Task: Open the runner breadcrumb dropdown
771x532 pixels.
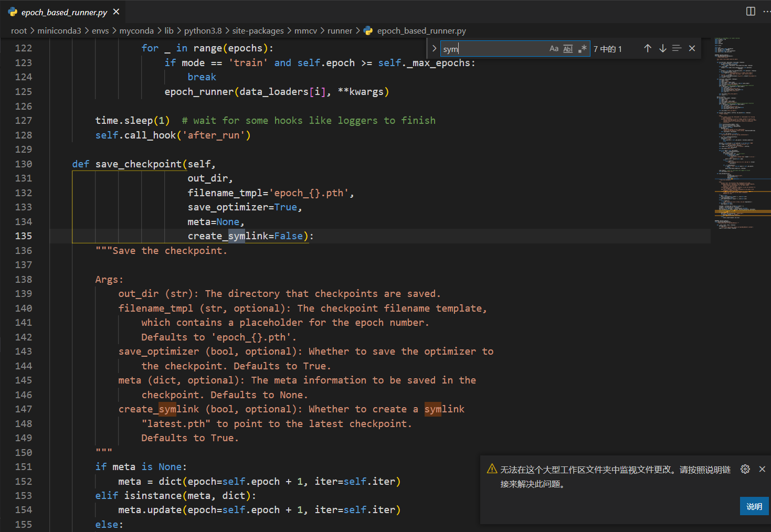Action: pos(340,30)
